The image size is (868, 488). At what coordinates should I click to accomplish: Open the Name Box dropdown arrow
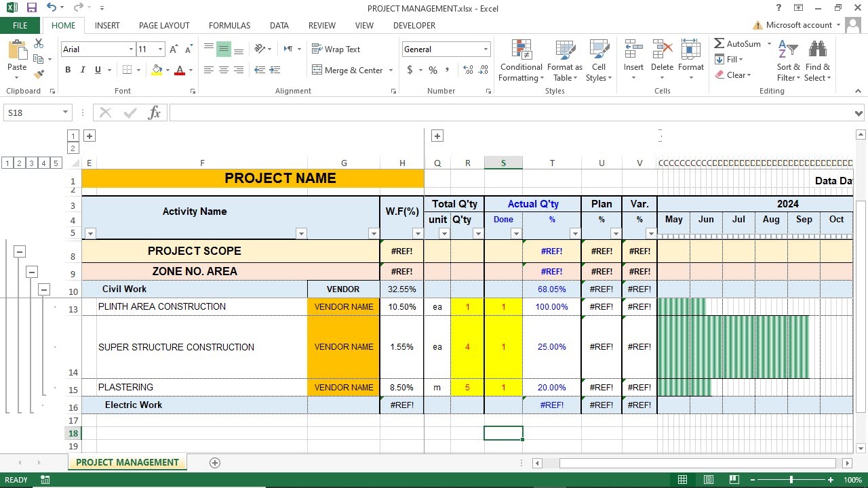pos(65,113)
